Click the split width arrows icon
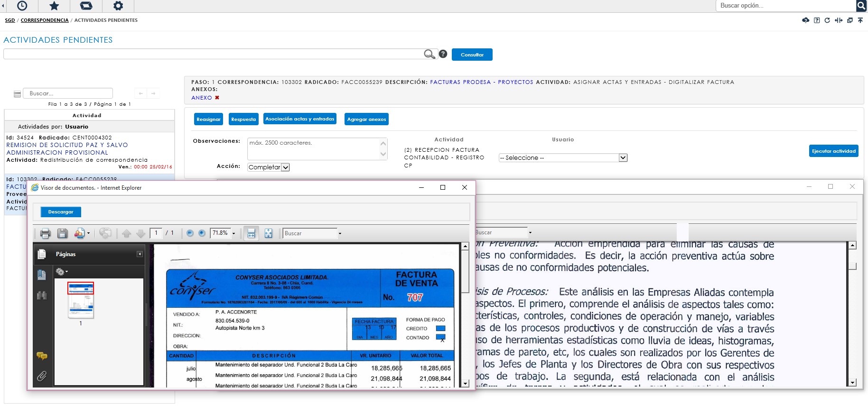The height and width of the screenshot is (406, 868). coord(839,20)
